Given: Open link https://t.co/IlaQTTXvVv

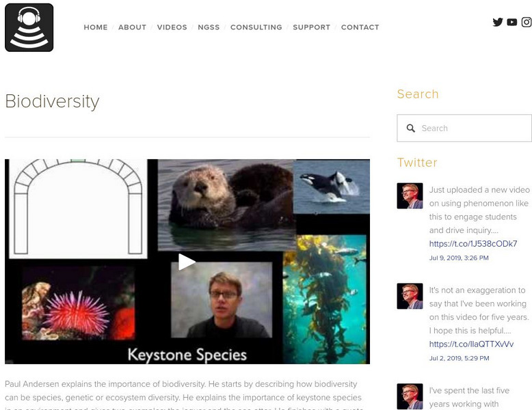Looking at the screenshot, I should point(471,344).
